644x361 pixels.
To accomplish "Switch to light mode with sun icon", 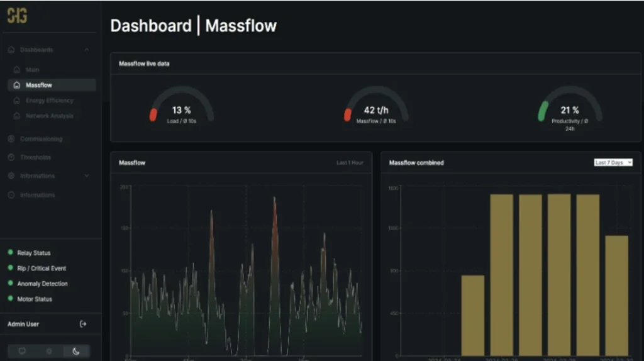I will click(49, 351).
